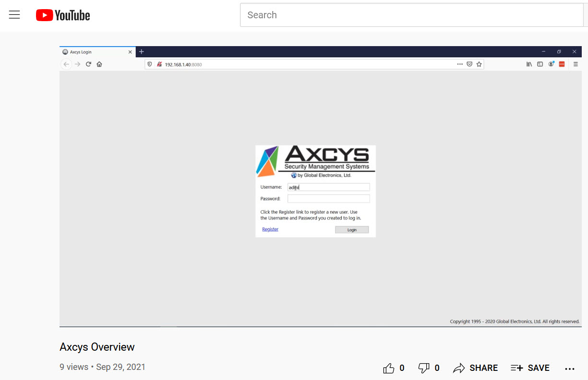Click the YouTube logo to go home
The height and width of the screenshot is (380, 588).
pyautogui.click(x=63, y=15)
